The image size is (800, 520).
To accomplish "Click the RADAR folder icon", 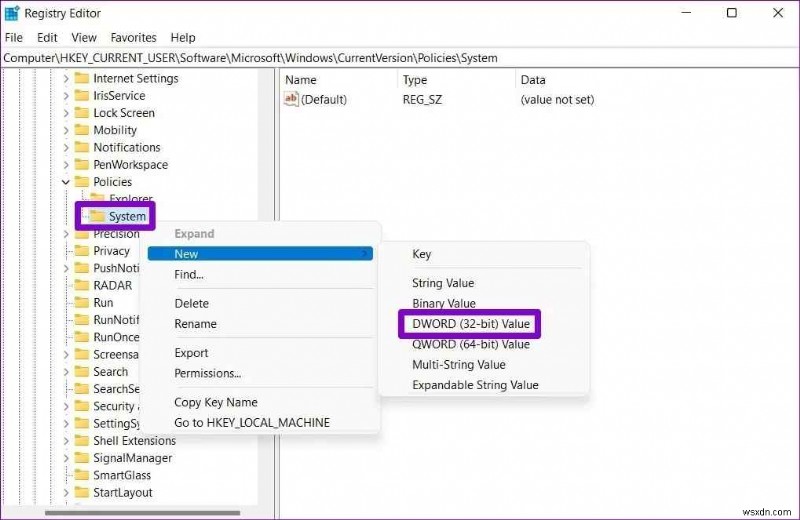I will coord(82,285).
